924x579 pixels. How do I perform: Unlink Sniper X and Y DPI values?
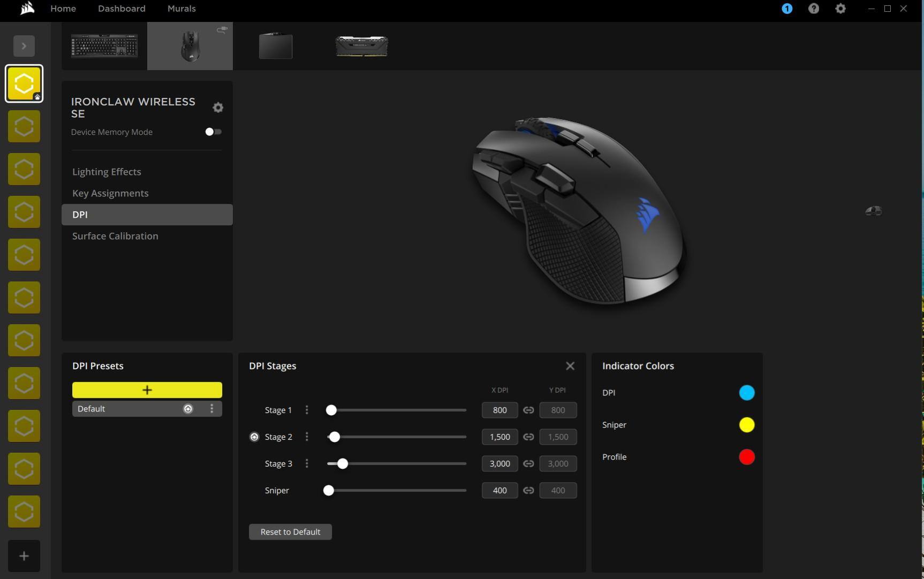528,491
